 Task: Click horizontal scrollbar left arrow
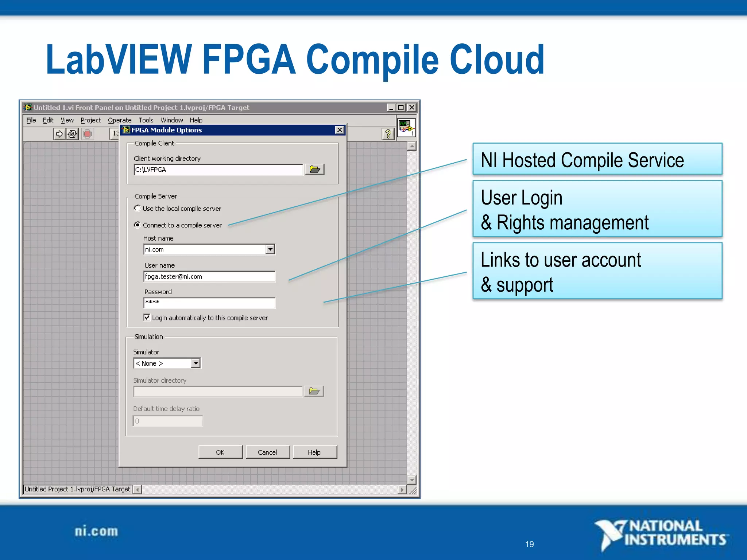[138, 490]
